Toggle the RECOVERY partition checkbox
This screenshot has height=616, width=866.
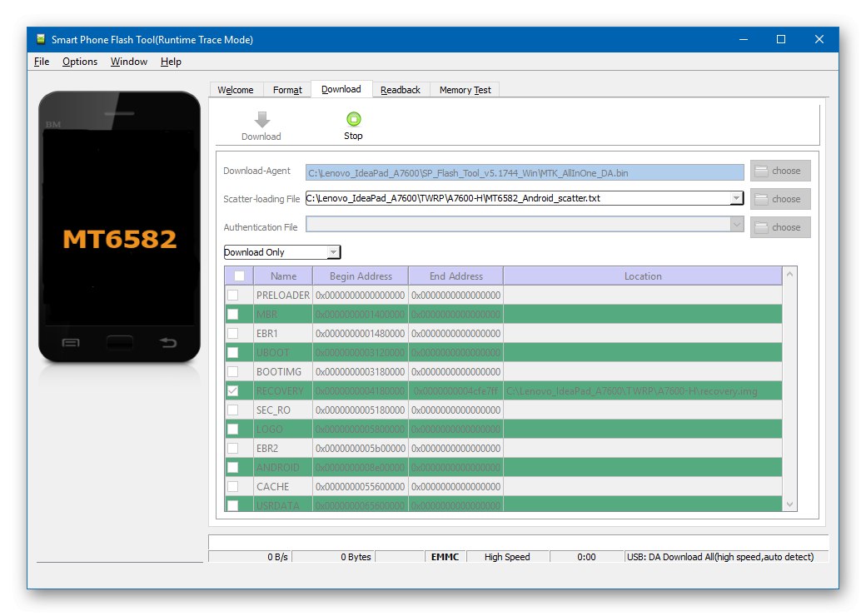[233, 390]
